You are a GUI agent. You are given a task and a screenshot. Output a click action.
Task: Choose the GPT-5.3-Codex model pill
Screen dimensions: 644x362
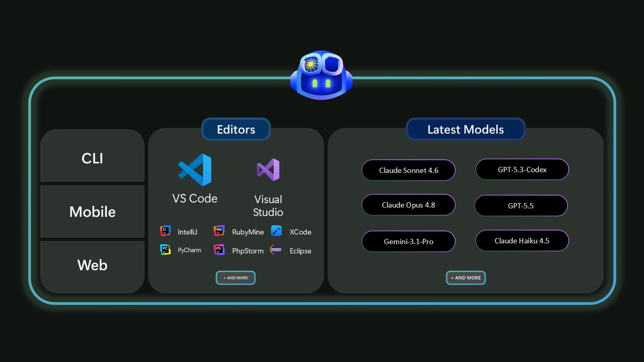pyautogui.click(x=522, y=169)
